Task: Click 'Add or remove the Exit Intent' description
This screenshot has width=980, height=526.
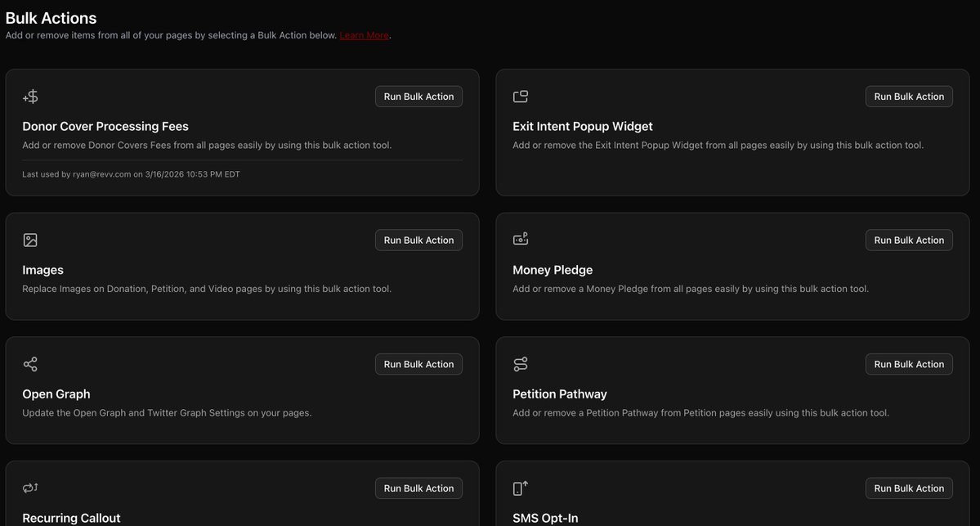Action: pos(718,145)
